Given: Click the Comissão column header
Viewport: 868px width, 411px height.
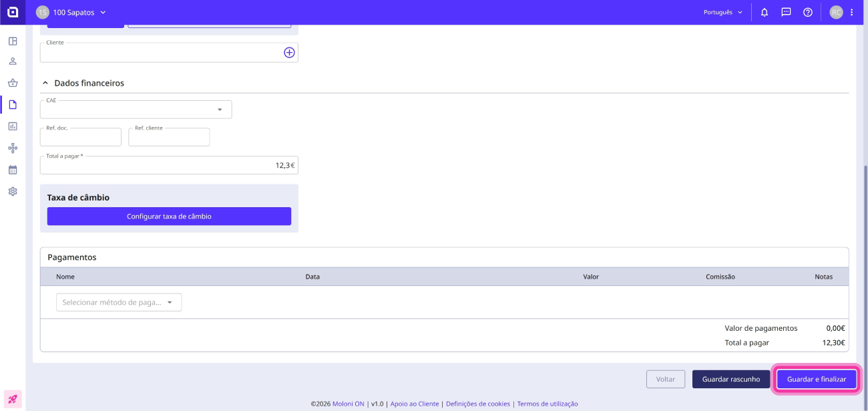Looking at the screenshot, I should tap(720, 277).
